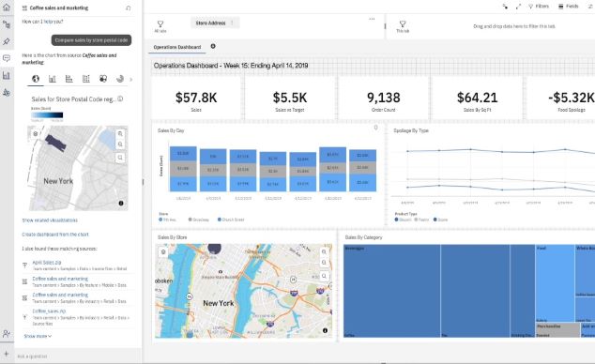Viewport: 595px width, 364px height.
Task: Select the globe map chart type
Action: [36, 79]
